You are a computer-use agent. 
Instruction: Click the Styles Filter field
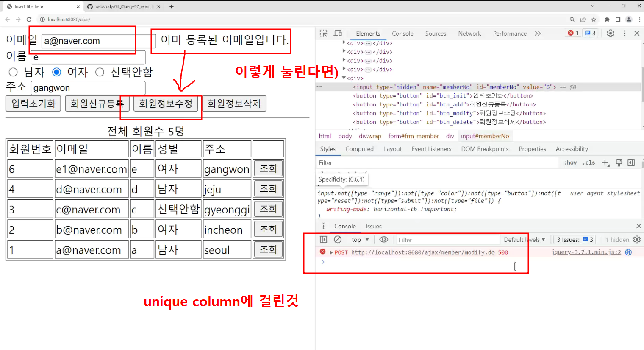click(x=437, y=162)
